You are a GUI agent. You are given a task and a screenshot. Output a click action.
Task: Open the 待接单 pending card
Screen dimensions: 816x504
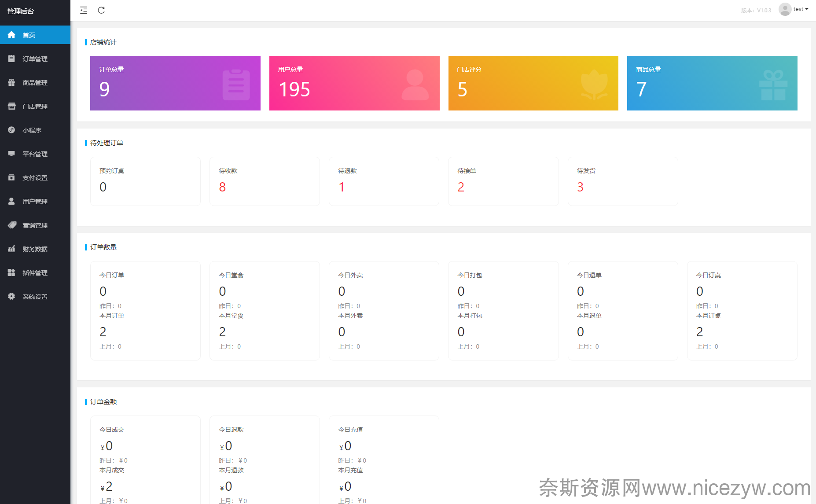tap(504, 181)
